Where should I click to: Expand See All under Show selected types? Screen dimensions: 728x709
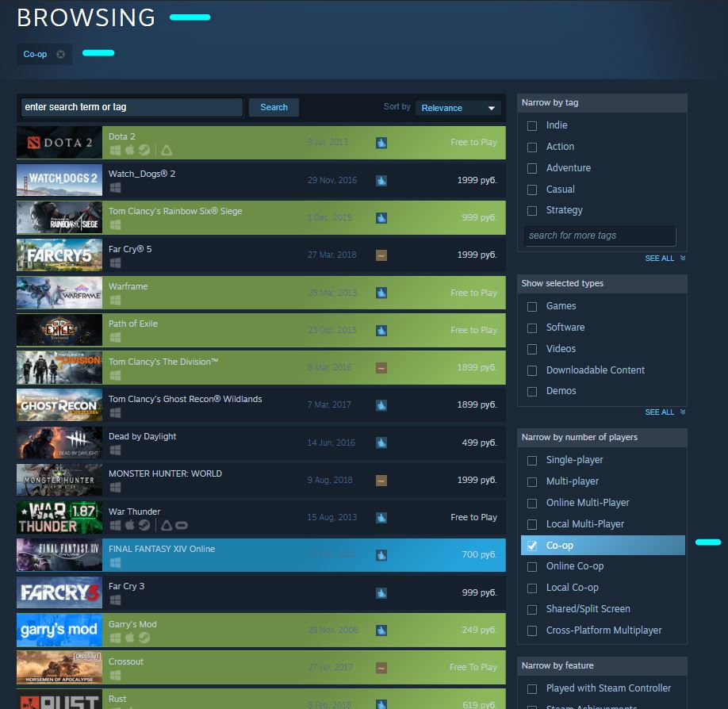point(665,412)
